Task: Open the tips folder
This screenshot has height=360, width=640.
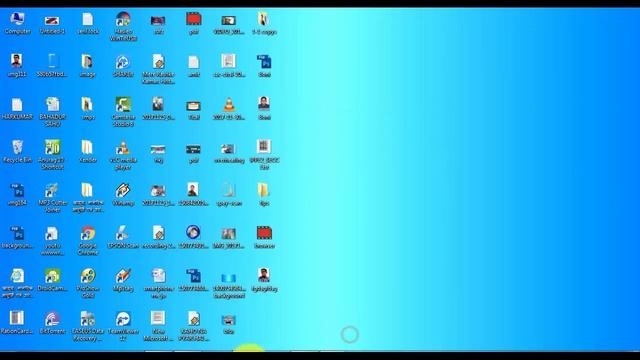Action: (x=264, y=194)
